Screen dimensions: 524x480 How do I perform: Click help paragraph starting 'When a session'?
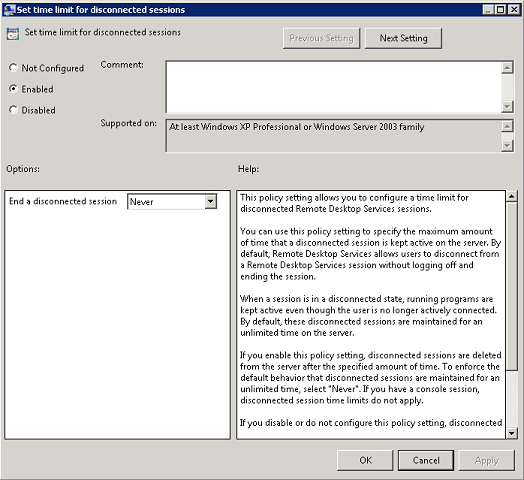point(368,316)
